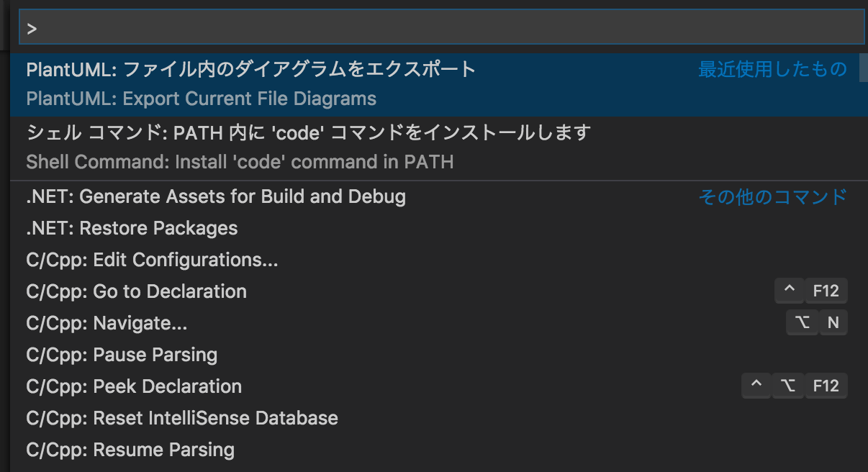Viewport: 868px width, 472px height.
Task: Choose C/Cpp: Pause Parsing
Action: [434, 355]
